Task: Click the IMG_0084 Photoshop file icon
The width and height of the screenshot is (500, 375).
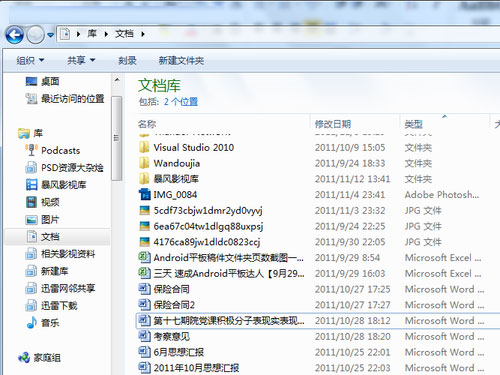Action: (x=145, y=195)
